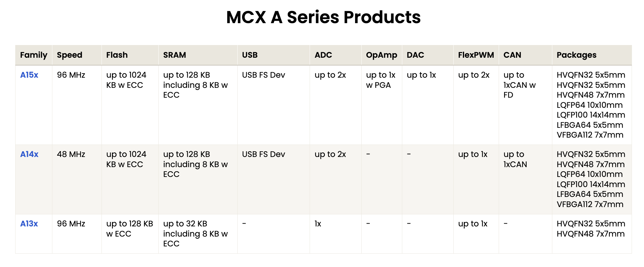Click the DAC column header
The width and height of the screenshot is (644, 267).
coord(428,55)
